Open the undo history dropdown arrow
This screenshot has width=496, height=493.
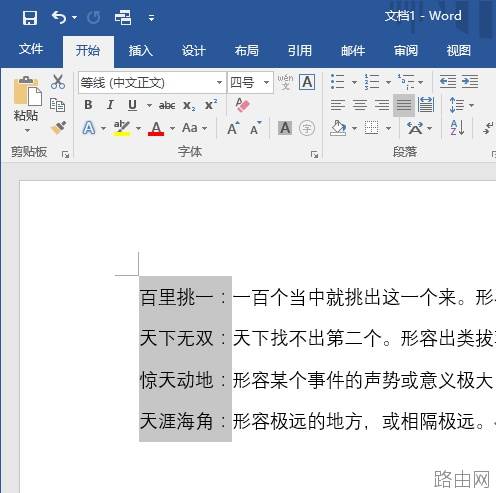pyautogui.click(x=74, y=18)
